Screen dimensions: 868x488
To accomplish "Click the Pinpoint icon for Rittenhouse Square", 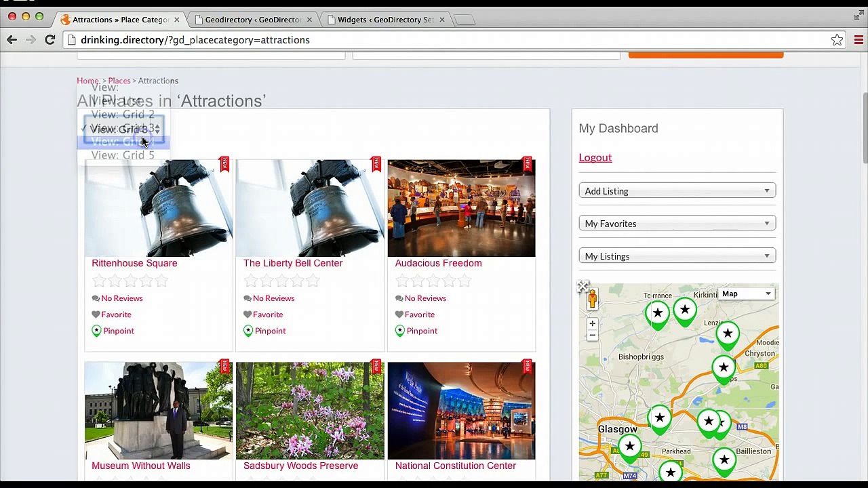I will (96, 331).
